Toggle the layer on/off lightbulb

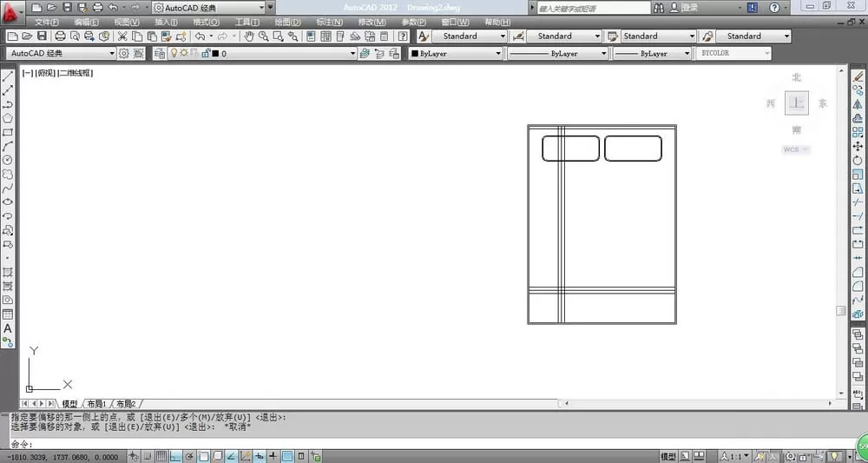point(174,53)
